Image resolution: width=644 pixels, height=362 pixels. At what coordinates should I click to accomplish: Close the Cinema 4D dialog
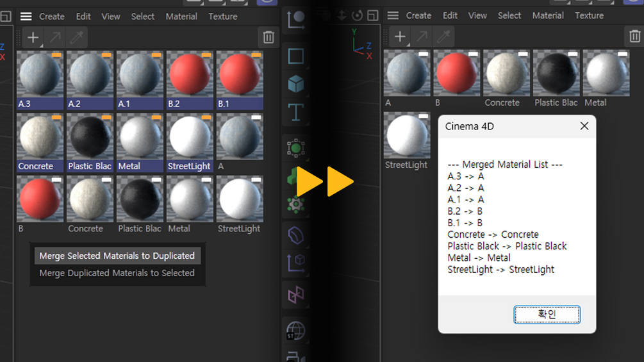pyautogui.click(x=584, y=126)
